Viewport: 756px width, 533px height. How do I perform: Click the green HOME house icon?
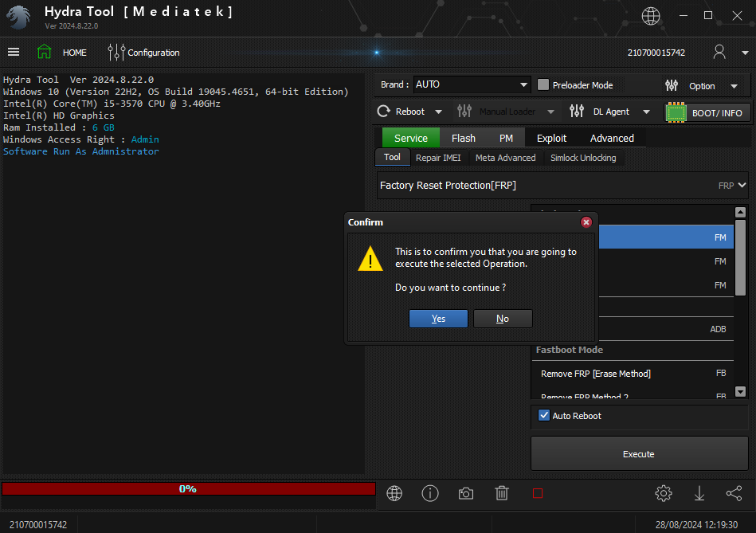pyautogui.click(x=44, y=52)
